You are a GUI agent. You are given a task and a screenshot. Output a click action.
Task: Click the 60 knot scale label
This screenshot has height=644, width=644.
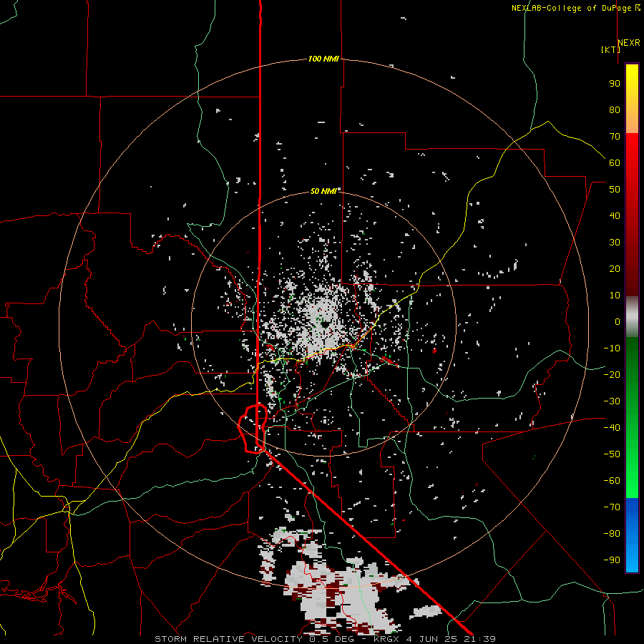[x=615, y=162]
